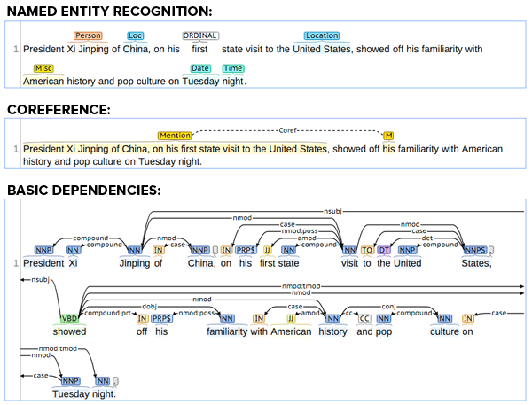Select the NNPS tag above 'States'
Viewport: 532px width, 405px height.
point(474,251)
